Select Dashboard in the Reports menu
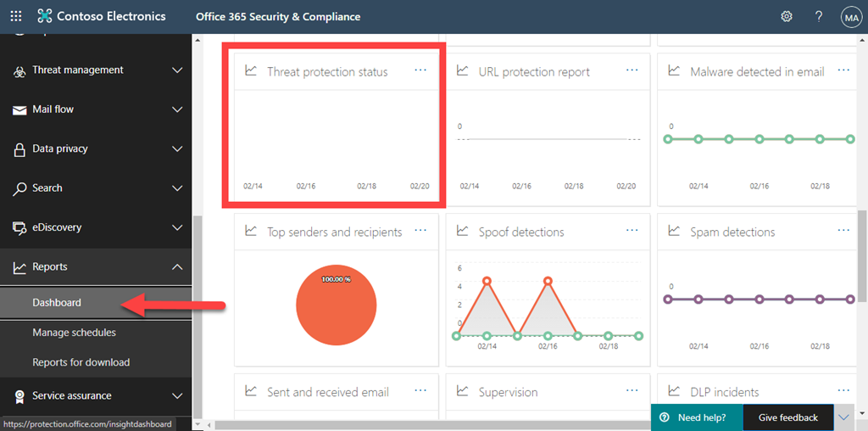The image size is (868, 431). click(57, 303)
